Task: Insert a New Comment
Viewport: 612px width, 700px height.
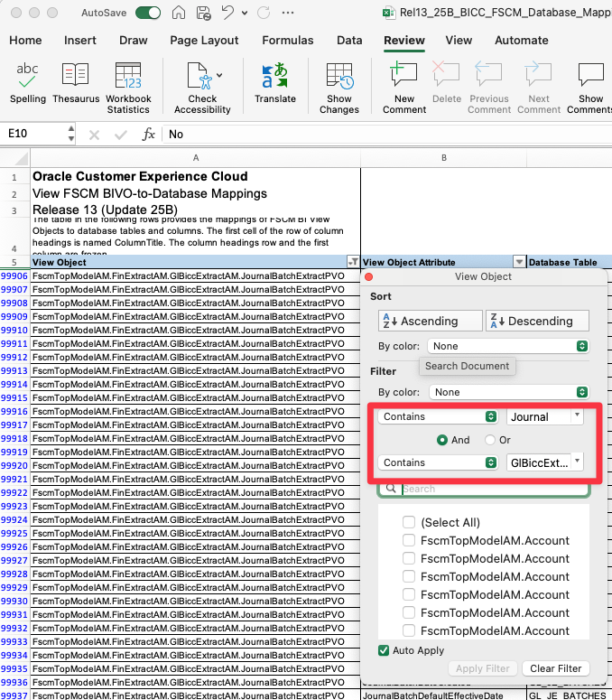Action: tap(403, 76)
